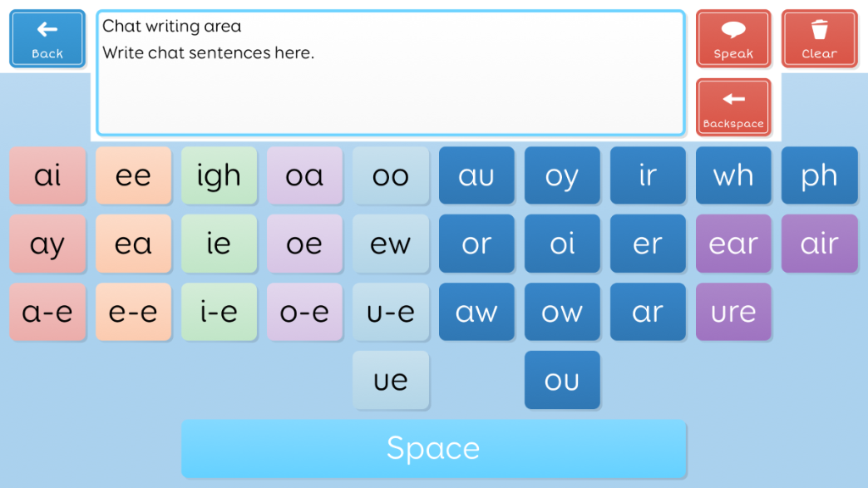Tap the orange 'ea' phoneme key
The width and height of the screenshot is (868, 488).
pos(133,243)
